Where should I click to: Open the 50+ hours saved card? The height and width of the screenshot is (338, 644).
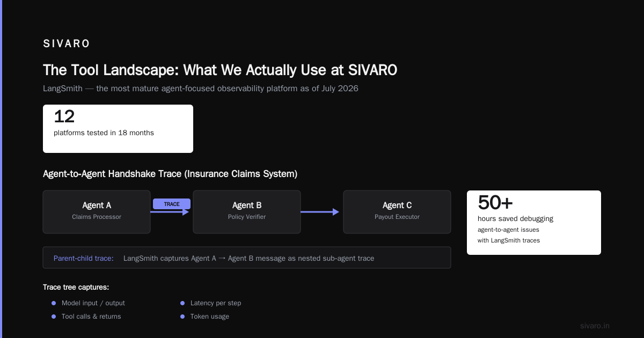[x=534, y=223]
